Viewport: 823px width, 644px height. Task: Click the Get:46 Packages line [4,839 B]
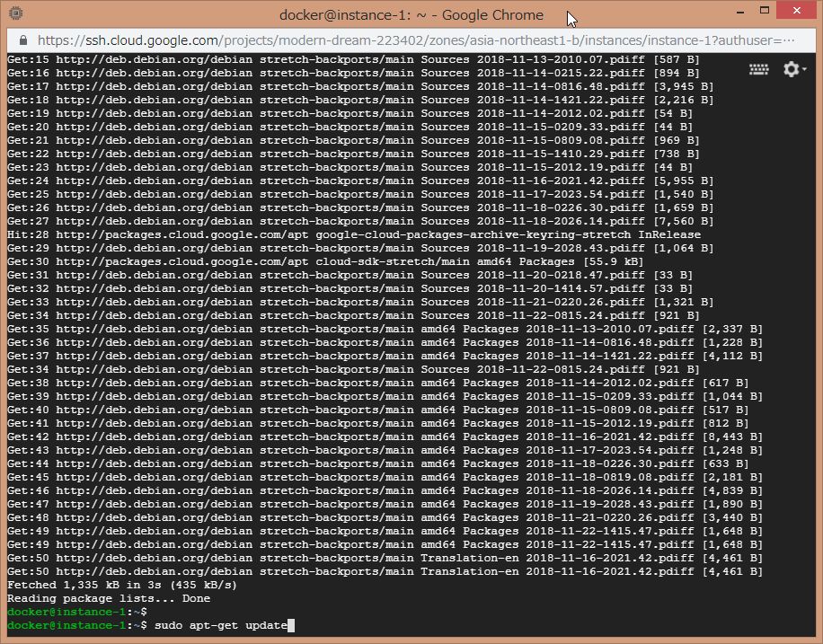point(385,490)
